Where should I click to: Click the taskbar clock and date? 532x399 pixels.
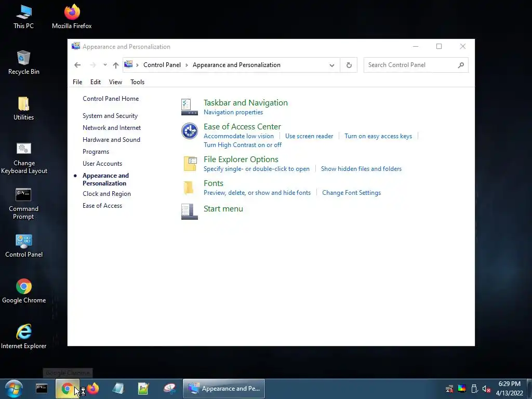pyautogui.click(x=509, y=389)
